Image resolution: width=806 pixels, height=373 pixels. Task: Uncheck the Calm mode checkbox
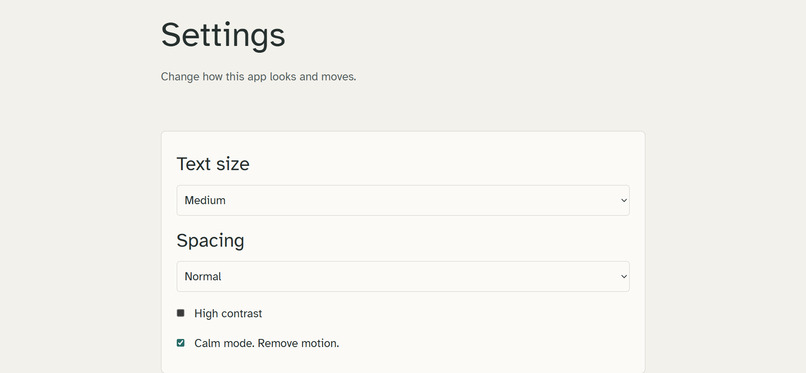(x=180, y=343)
